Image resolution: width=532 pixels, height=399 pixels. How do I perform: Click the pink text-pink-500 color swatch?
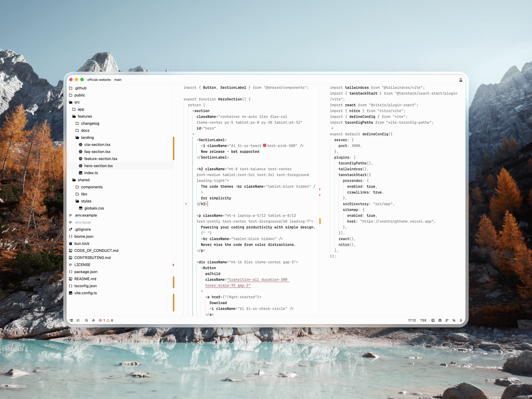pos(265,145)
